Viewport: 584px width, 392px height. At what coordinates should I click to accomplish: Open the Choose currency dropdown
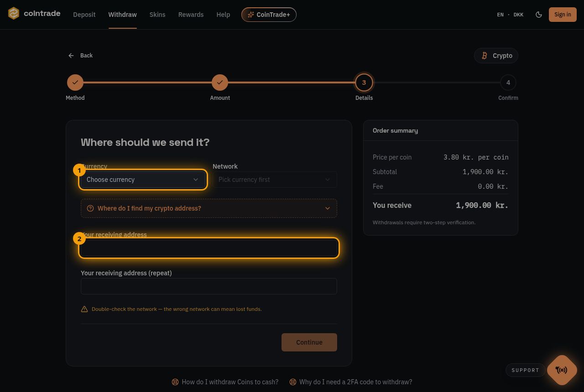coord(143,180)
